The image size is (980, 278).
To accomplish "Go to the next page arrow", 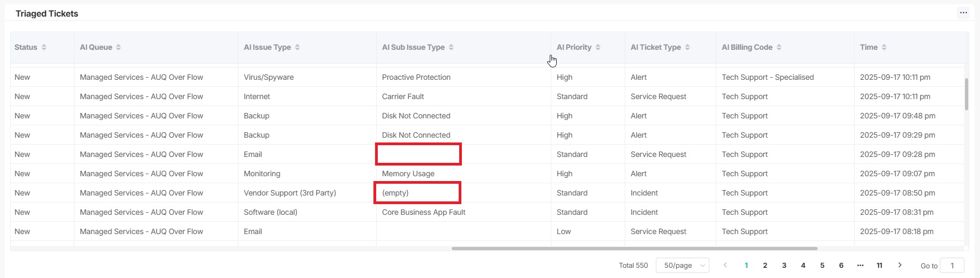I will (900, 265).
